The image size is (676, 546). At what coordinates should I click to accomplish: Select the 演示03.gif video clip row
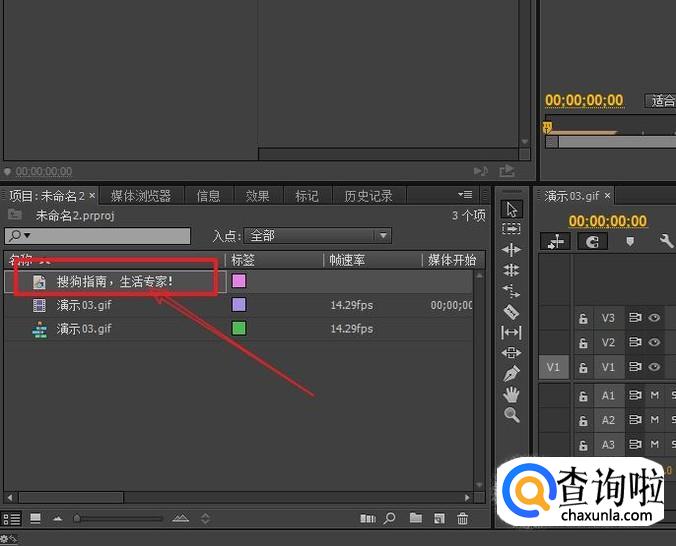tap(238, 305)
